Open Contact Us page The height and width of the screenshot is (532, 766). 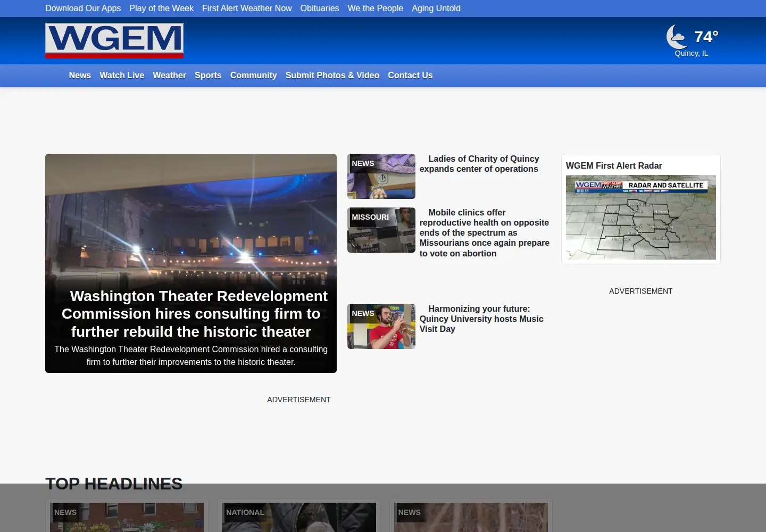(410, 76)
